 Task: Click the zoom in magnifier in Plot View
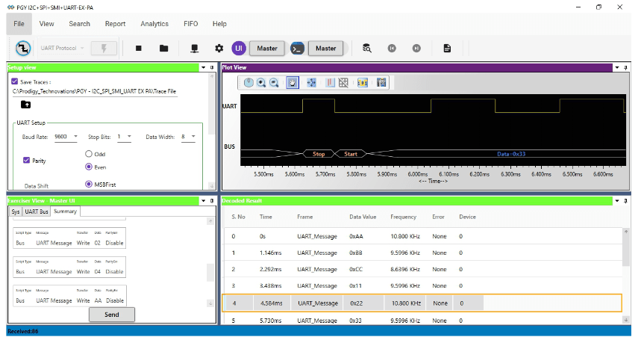pyautogui.click(x=262, y=82)
